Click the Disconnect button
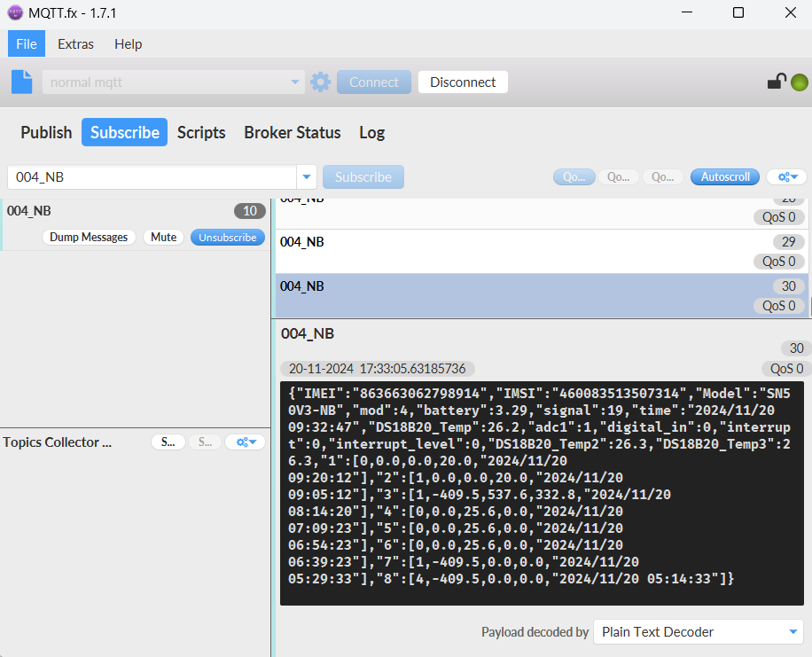Image resolution: width=812 pixels, height=657 pixels. pyautogui.click(x=463, y=82)
